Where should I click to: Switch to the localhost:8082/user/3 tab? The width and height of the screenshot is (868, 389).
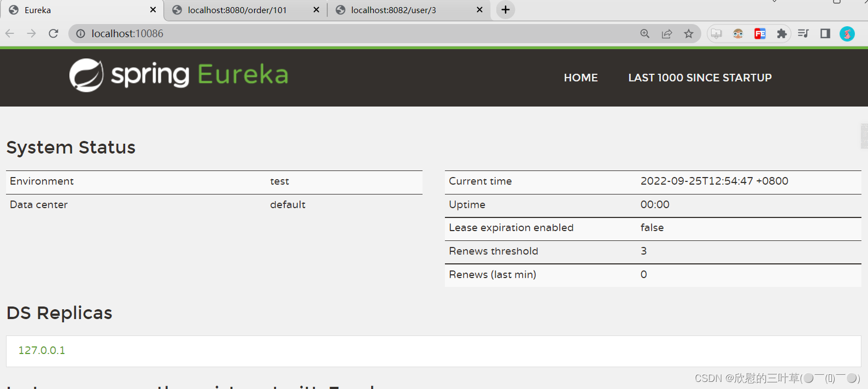tap(409, 10)
